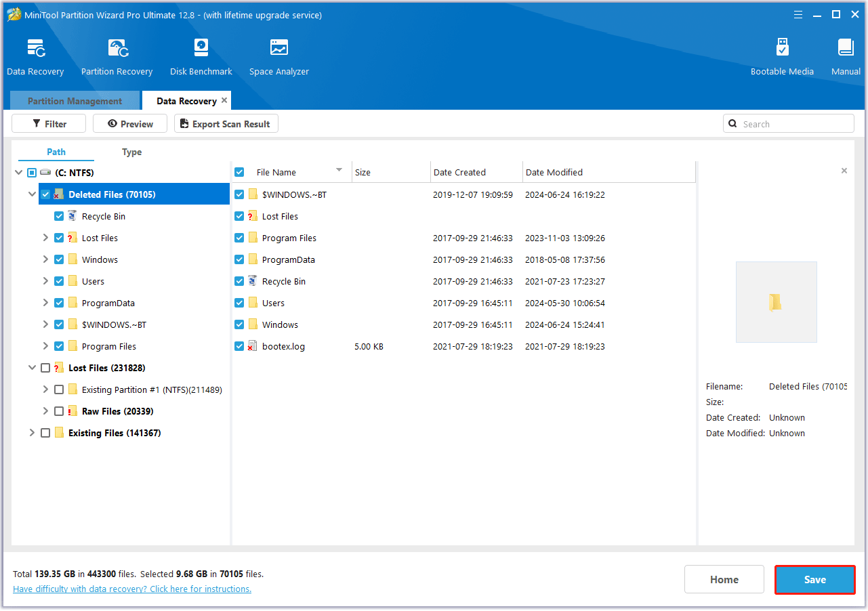Sort by Date Created column

[476, 172]
